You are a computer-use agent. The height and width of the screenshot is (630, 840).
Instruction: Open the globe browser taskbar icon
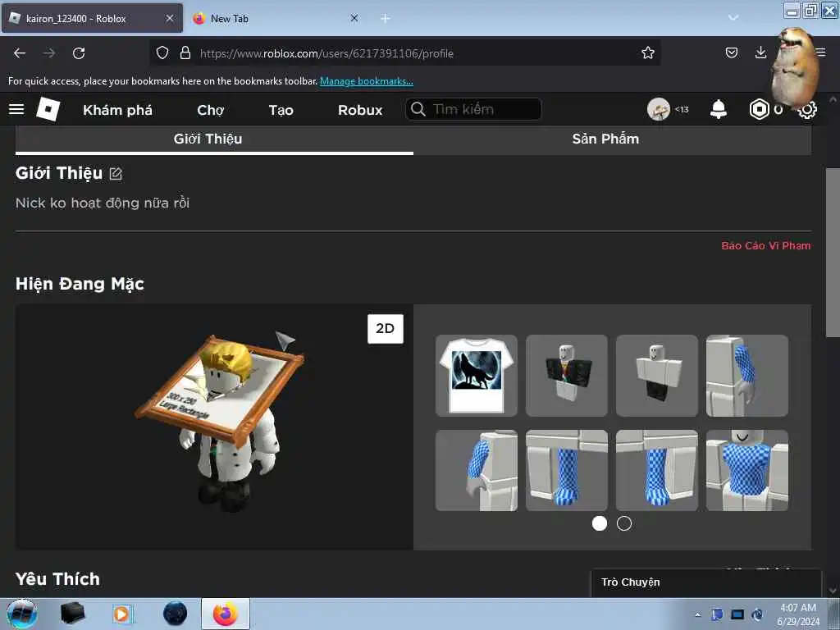tap(175, 614)
